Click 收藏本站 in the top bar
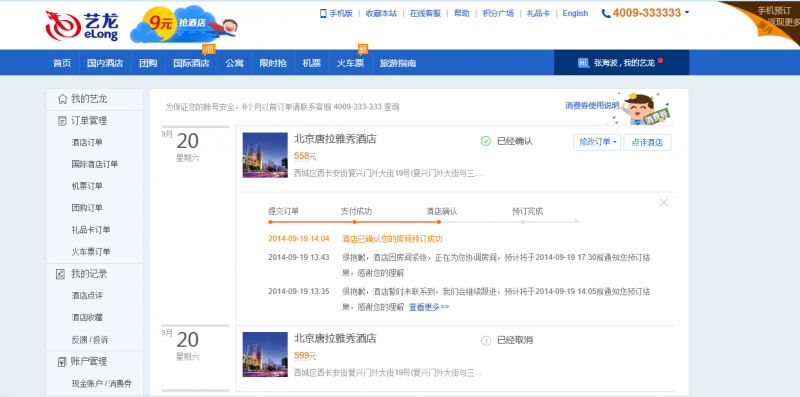Viewport: 800px width, 397px height. (x=381, y=13)
